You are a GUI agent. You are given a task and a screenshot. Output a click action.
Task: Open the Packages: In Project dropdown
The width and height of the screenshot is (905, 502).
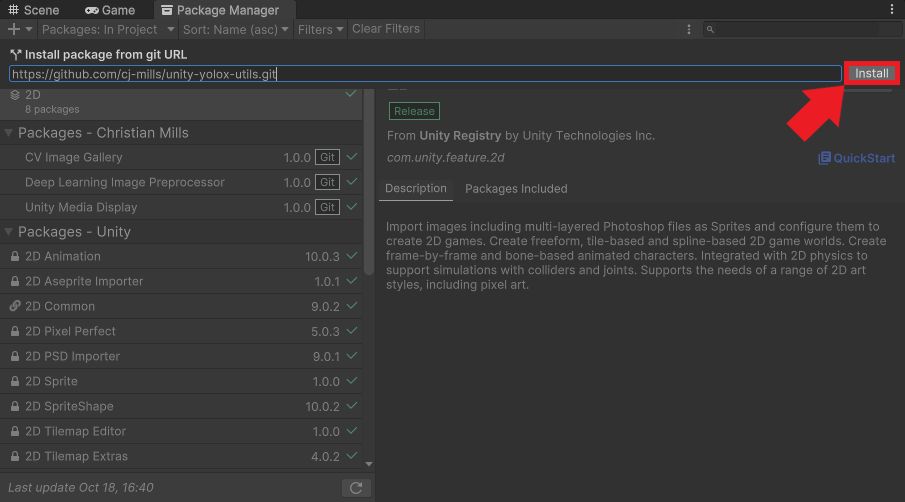(107, 29)
